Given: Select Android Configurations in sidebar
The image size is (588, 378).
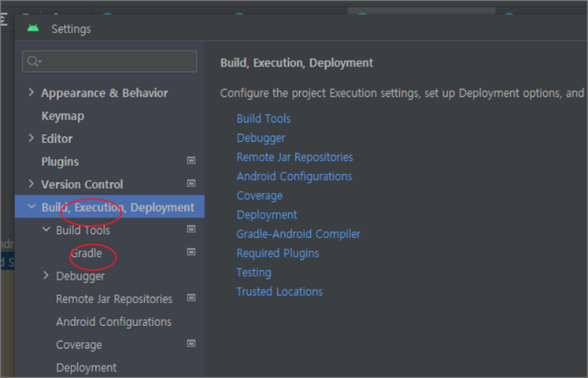Looking at the screenshot, I should click(x=114, y=322).
